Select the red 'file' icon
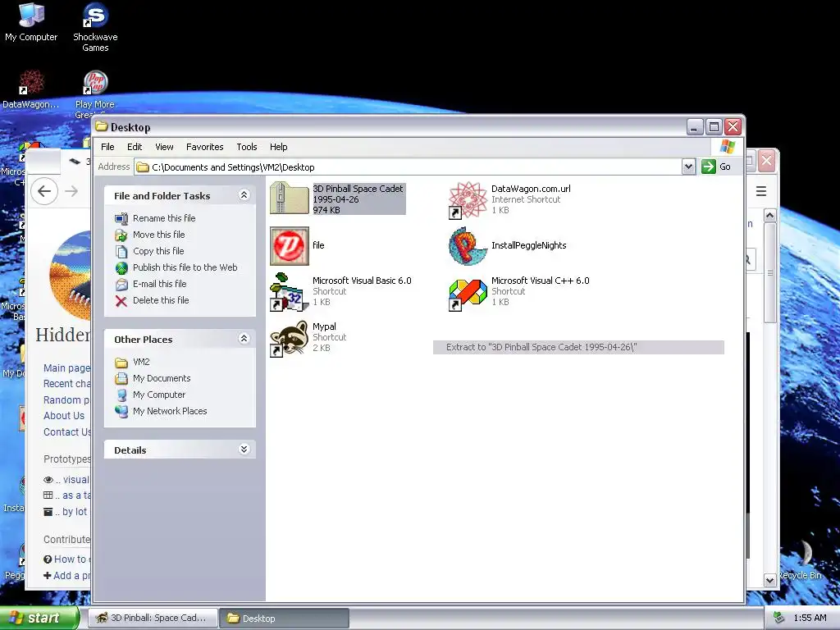This screenshot has height=630, width=840. click(x=290, y=246)
